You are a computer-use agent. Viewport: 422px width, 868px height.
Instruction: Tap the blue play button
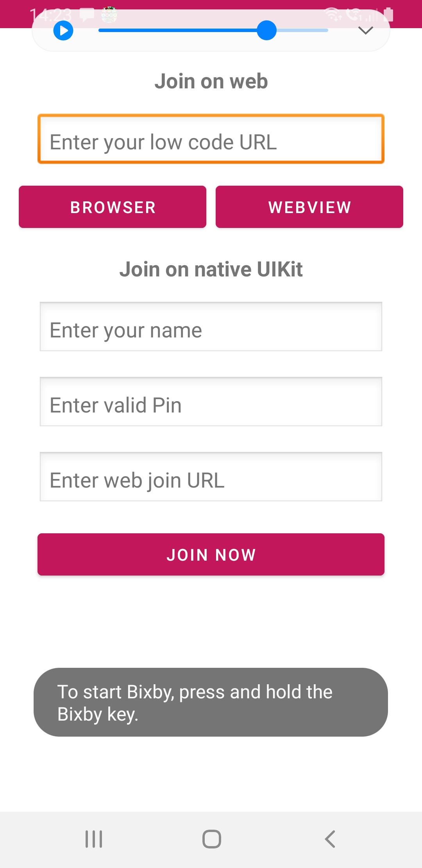pyautogui.click(x=63, y=30)
